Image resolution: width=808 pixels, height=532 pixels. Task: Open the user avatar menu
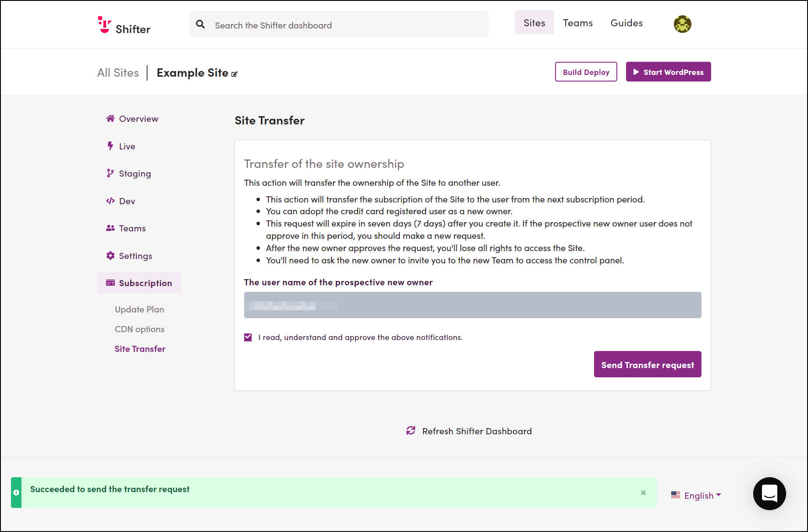(x=682, y=24)
